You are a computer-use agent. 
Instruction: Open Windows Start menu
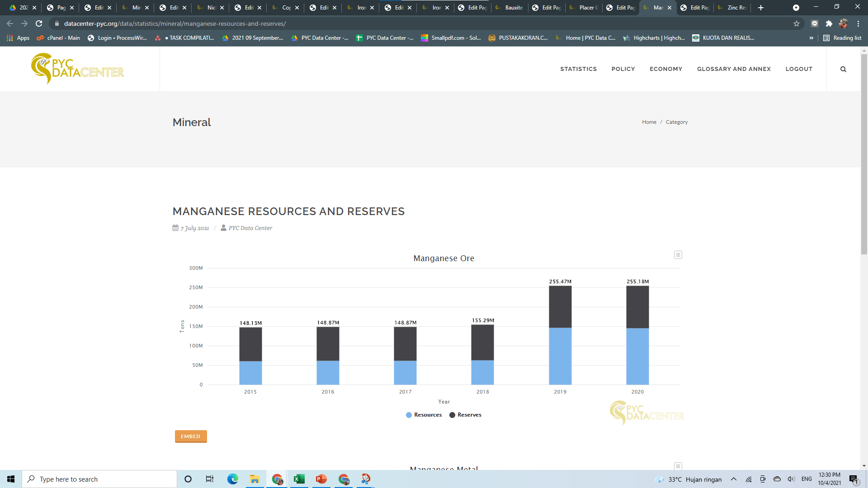(x=11, y=479)
